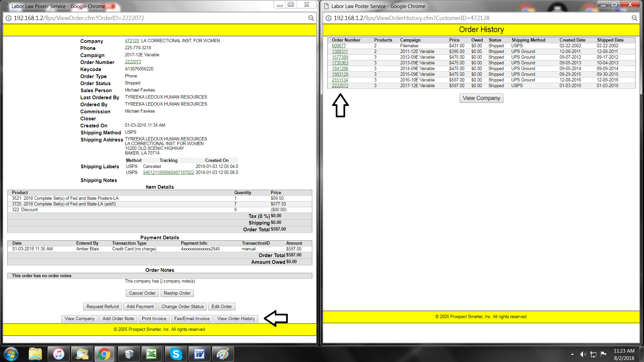Click the Change Order Status button
This screenshot has width=644, height=362.
(x=182, y=307)
